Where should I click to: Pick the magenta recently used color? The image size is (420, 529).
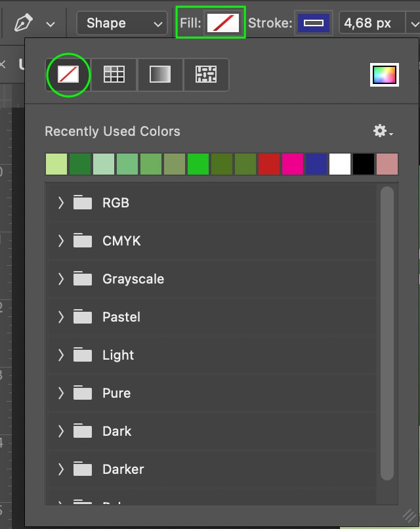click(x=293, y=164)
